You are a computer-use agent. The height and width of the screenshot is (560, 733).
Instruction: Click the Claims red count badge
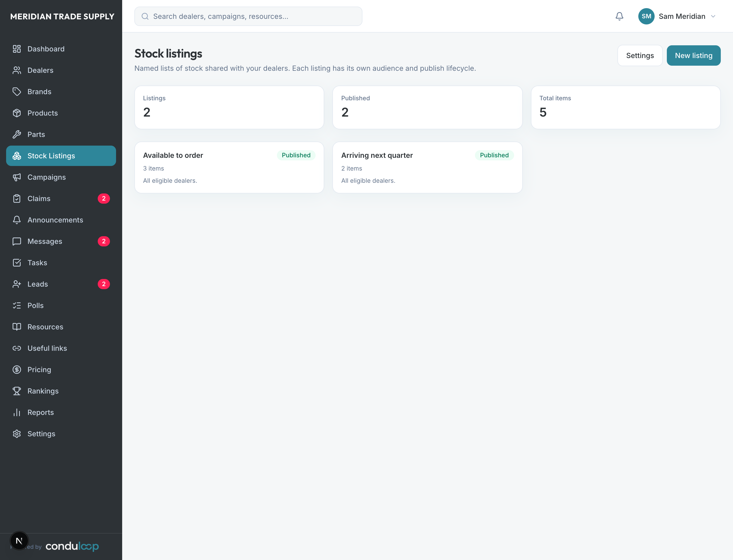pyautogui.click(x=104, y=199)
